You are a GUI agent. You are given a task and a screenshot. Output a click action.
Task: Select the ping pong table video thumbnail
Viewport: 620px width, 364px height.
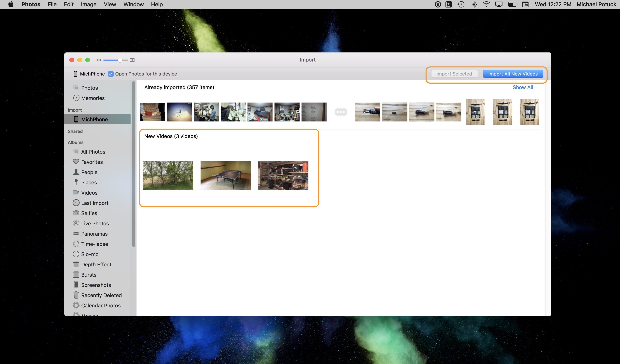pyautogui.click(x=225, y=175)
